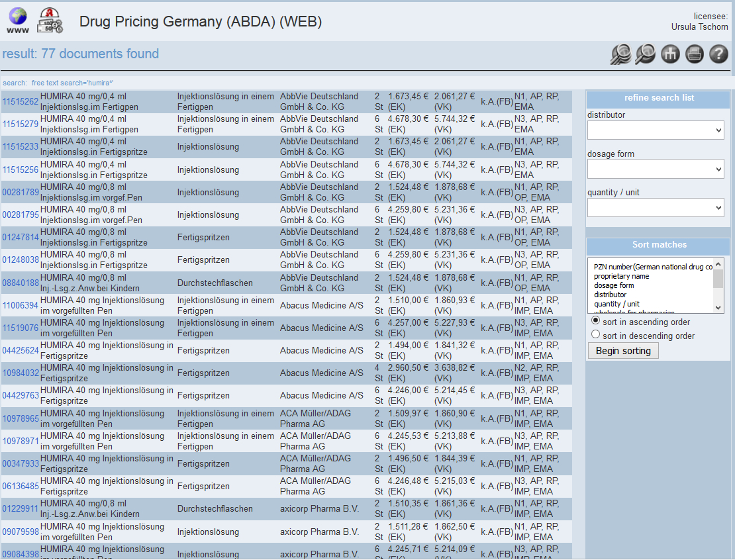735x560 pixels.
Task: Open PZN link 04425624
Action: coord(20,351)
